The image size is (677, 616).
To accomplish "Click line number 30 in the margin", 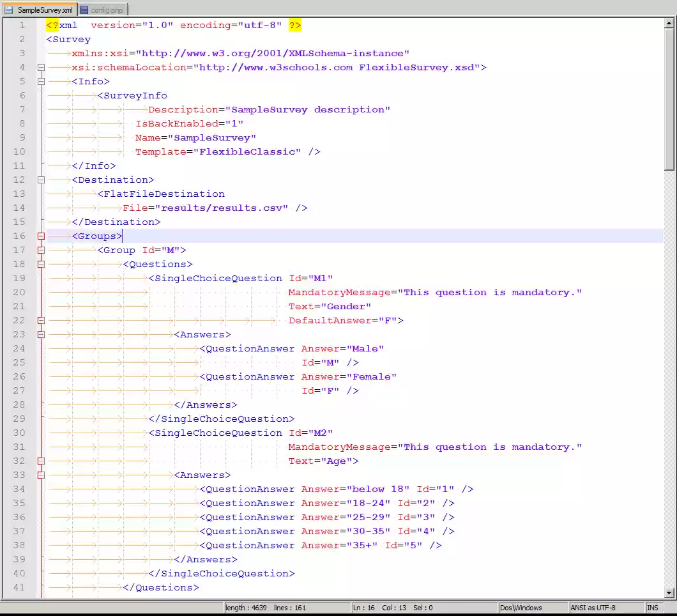I will (19, 433).
